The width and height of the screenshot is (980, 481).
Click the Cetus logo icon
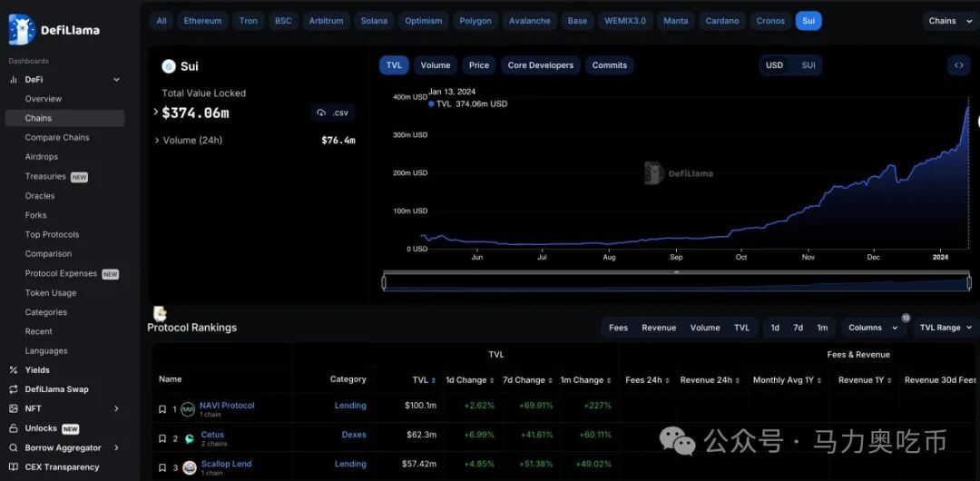point(190,439)
